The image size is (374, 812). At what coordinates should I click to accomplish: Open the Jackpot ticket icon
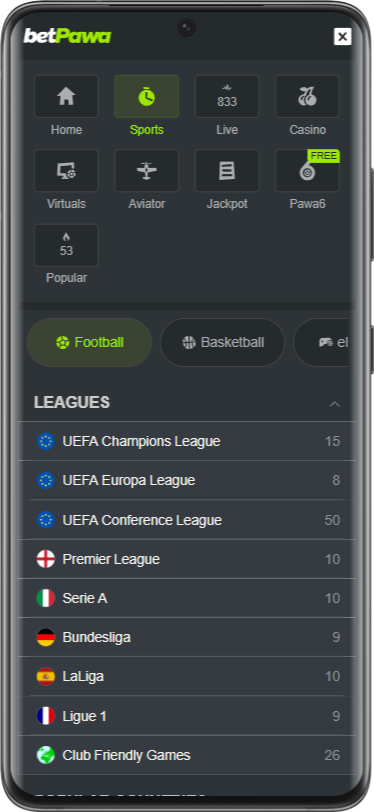click(x=227, y=171)
